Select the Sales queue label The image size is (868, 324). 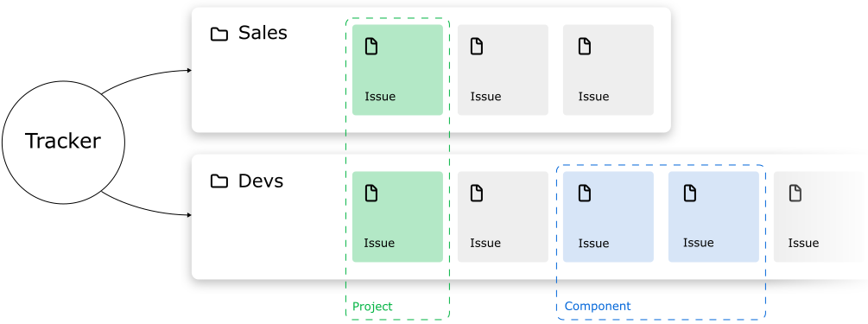pos(263,33)
